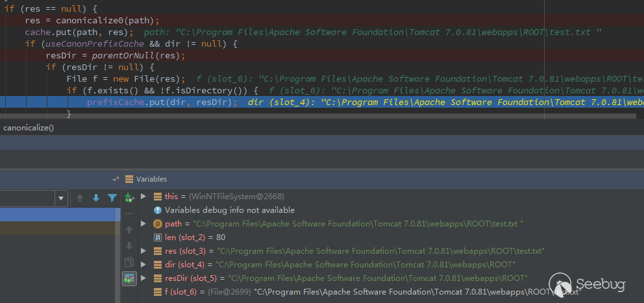Click the info icon beside debug info message
The image size is (644, 303).
[x=158, y=210]
